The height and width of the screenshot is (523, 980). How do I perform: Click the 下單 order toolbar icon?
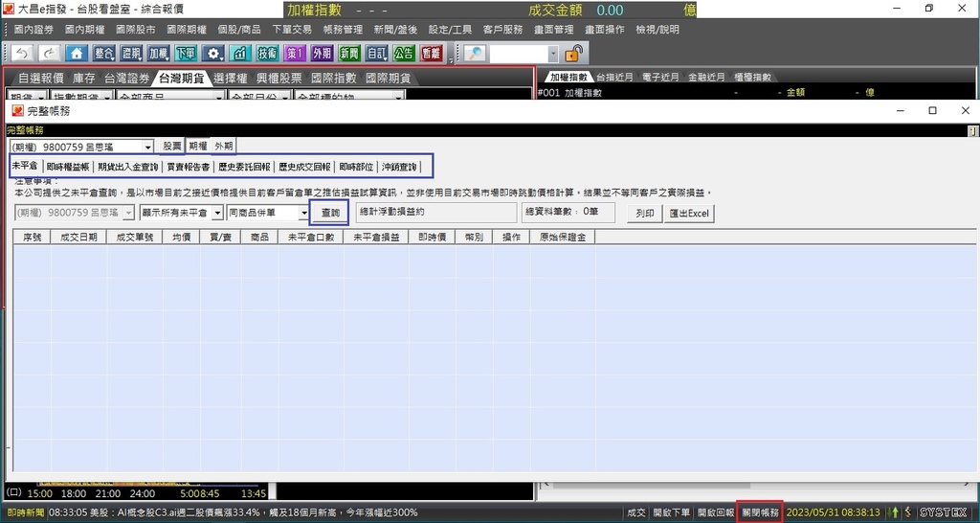pos(186,54)
